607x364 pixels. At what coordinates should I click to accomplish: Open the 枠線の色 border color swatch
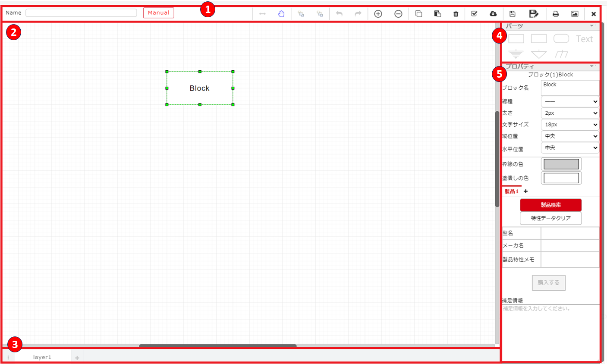[x=561, y=164]
